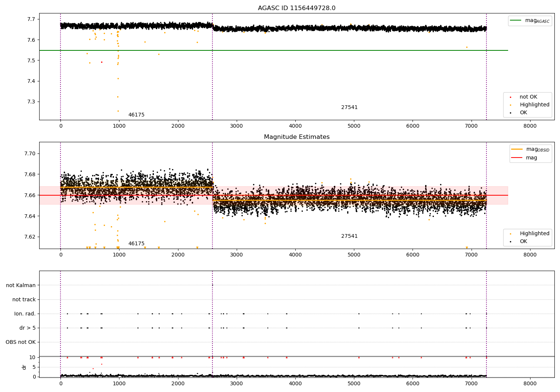
Task: Click the 'not Kalman' axis label
Action: point(21,286)
